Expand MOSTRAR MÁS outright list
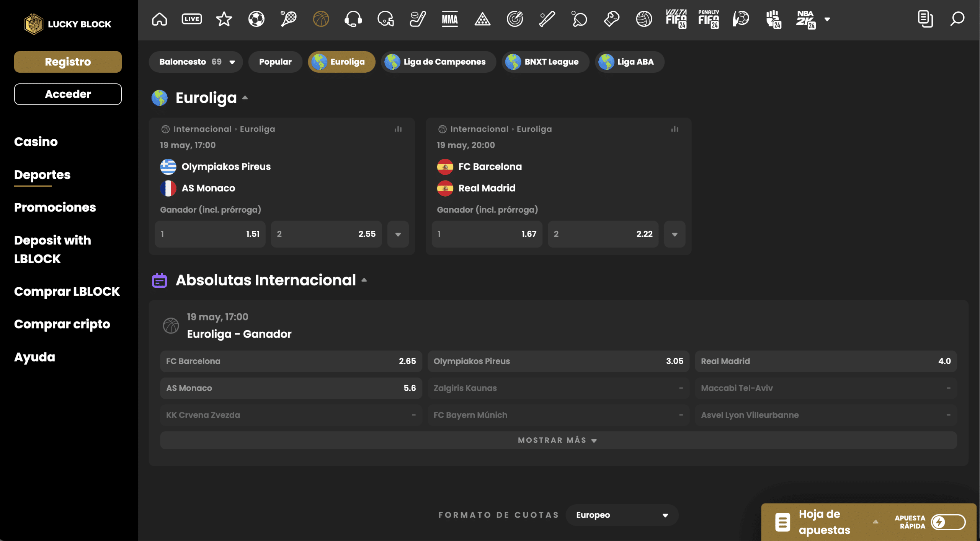This screenshot has width=980, height=541. click(x=558, y=440)
